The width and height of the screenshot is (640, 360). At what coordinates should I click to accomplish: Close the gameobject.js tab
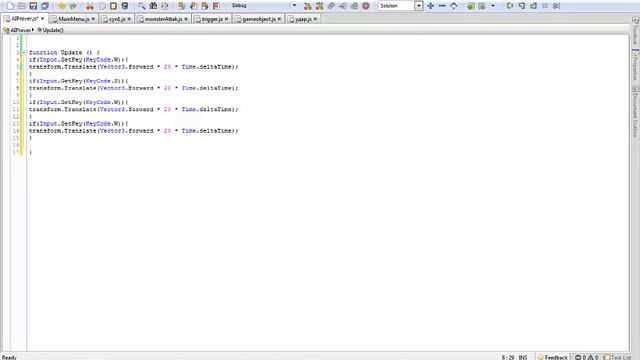(x=280, y=19)
